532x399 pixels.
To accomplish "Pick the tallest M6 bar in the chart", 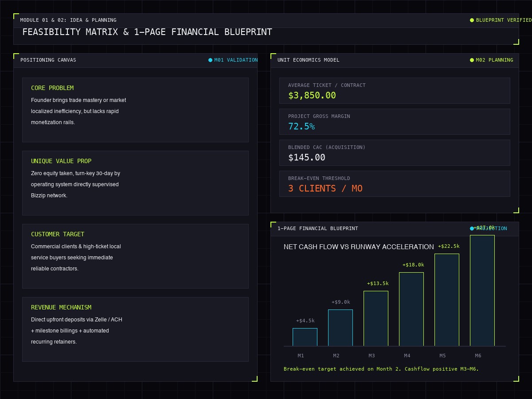I will tap(482, 290).
